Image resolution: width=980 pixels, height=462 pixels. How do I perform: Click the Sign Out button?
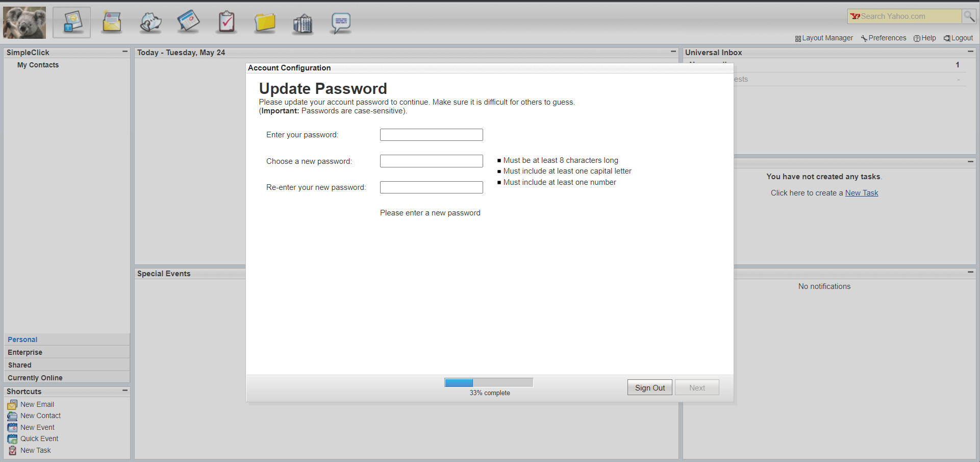coord(650,387)
